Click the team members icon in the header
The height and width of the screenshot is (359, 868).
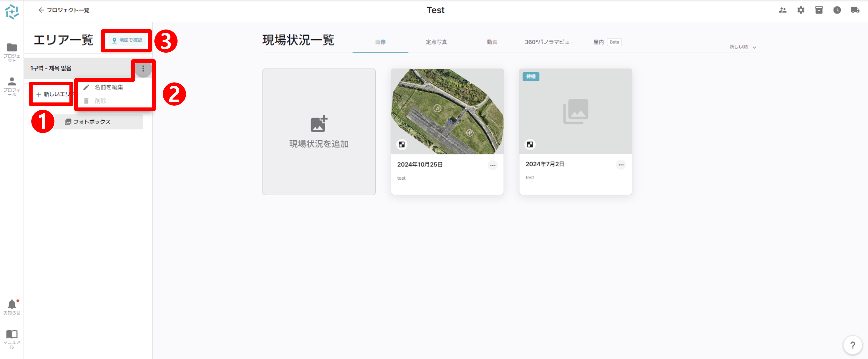[783, 10]
